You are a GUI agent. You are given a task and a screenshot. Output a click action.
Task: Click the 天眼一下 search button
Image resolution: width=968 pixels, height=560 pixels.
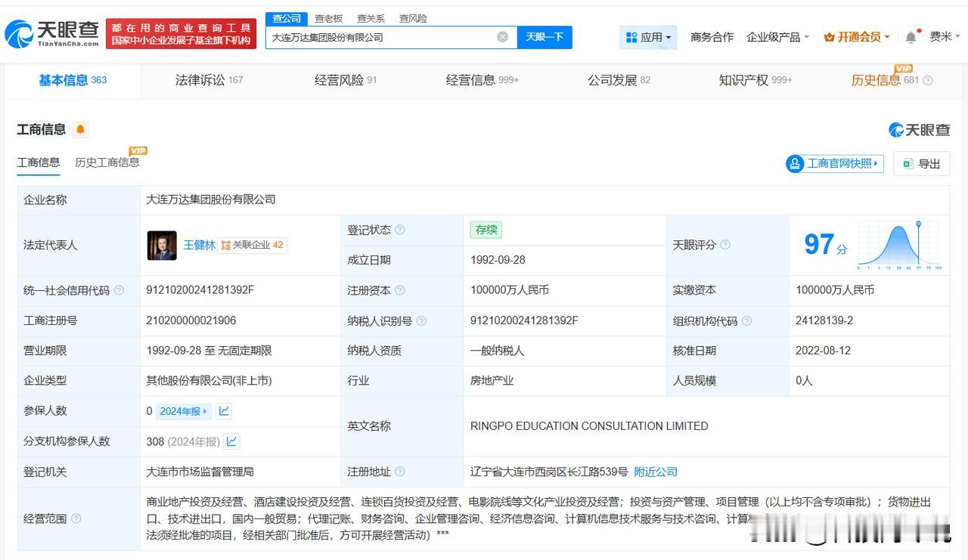pos(544,37)
